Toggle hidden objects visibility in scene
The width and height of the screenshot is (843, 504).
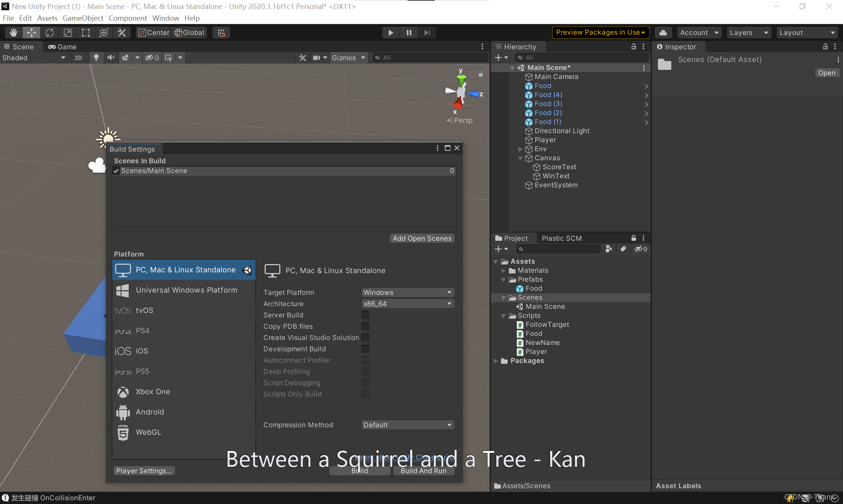[152, 58]
